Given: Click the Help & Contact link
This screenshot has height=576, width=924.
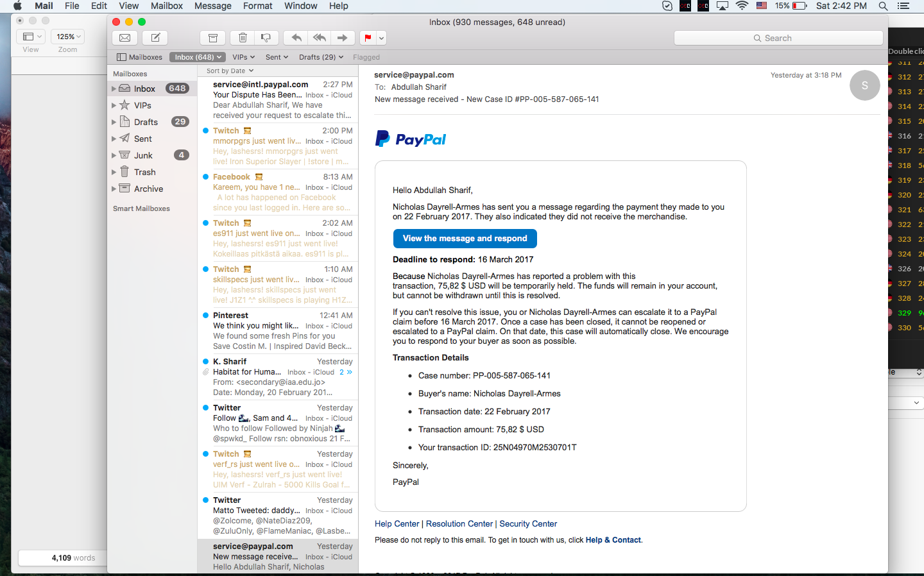Looking at the screenshot, I should (613, 540).
